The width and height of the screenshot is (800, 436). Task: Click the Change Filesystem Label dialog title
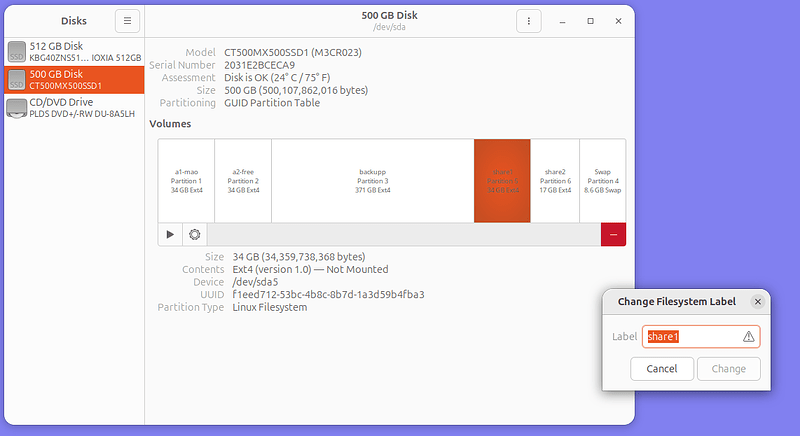pyautogui.click(x=677, y=302)
